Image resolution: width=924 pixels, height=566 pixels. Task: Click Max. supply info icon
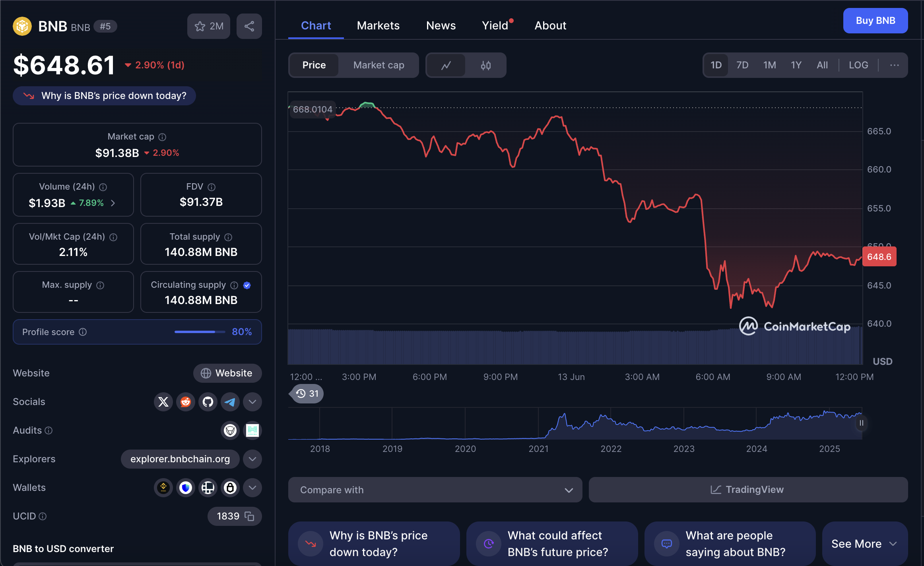(x=100, y=285)
